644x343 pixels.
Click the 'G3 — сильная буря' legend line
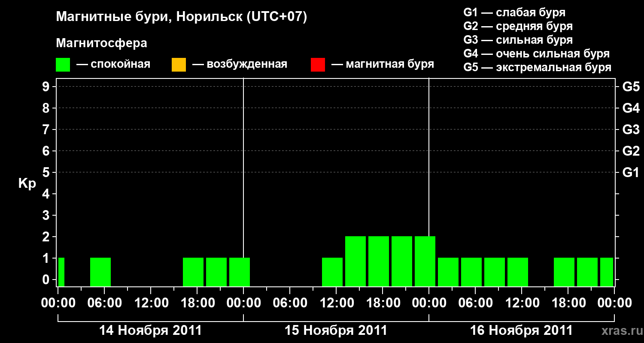point(518,40)
